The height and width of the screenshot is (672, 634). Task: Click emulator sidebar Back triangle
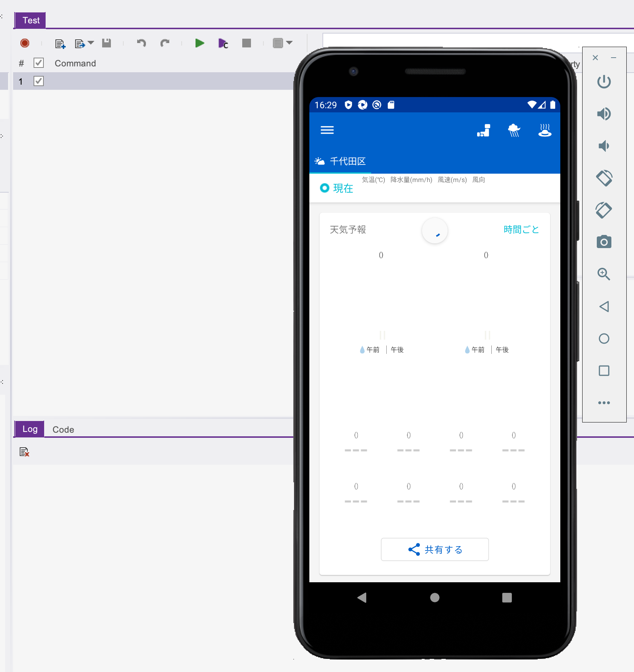[x=604, y=306]
